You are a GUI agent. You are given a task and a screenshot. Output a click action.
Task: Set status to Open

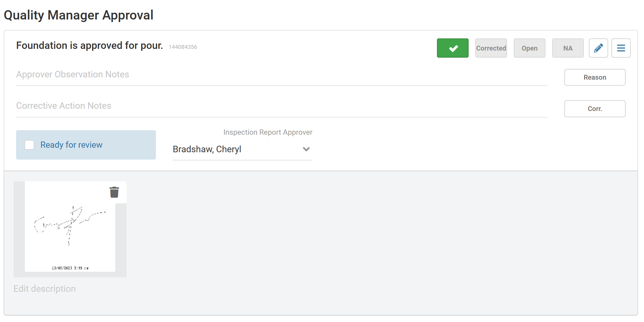529,48
